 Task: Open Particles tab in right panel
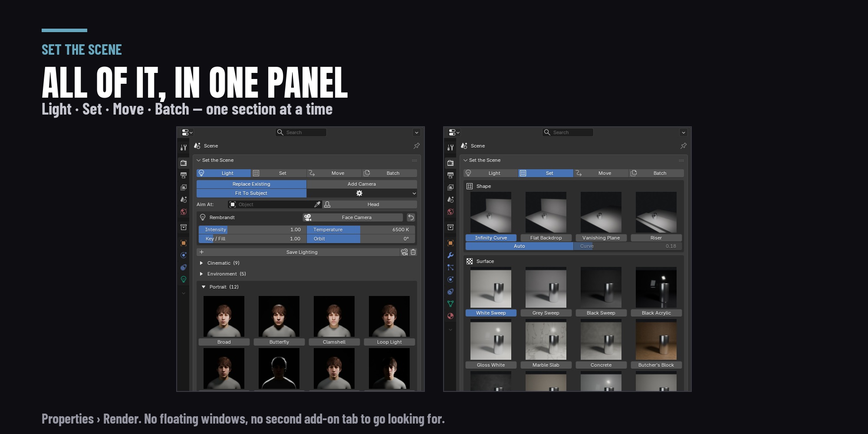(450, 267)
